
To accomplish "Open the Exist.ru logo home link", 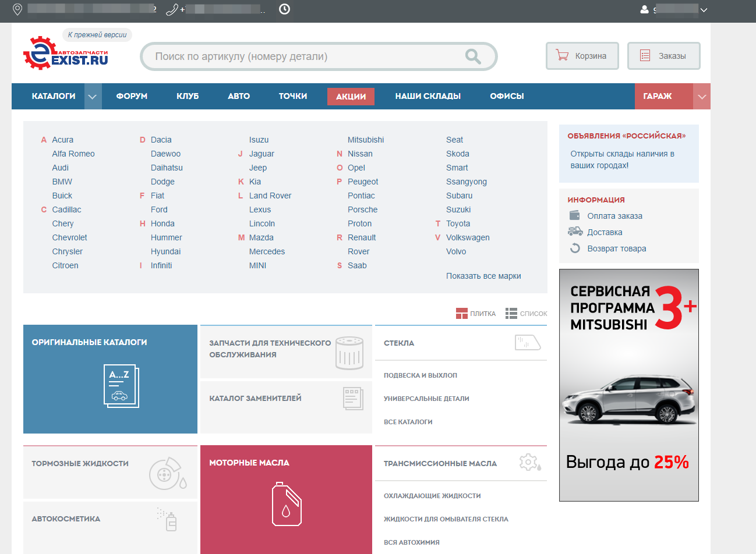I will click(x=66, y=53).
